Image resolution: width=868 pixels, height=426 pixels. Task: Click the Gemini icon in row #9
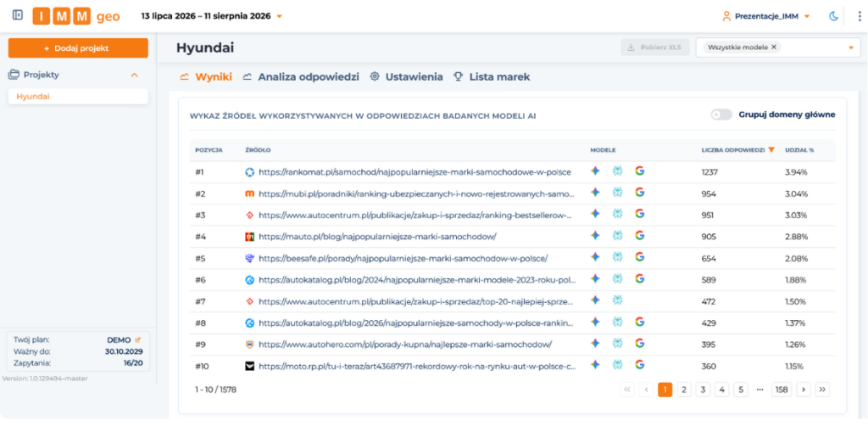tap(595, 343)
